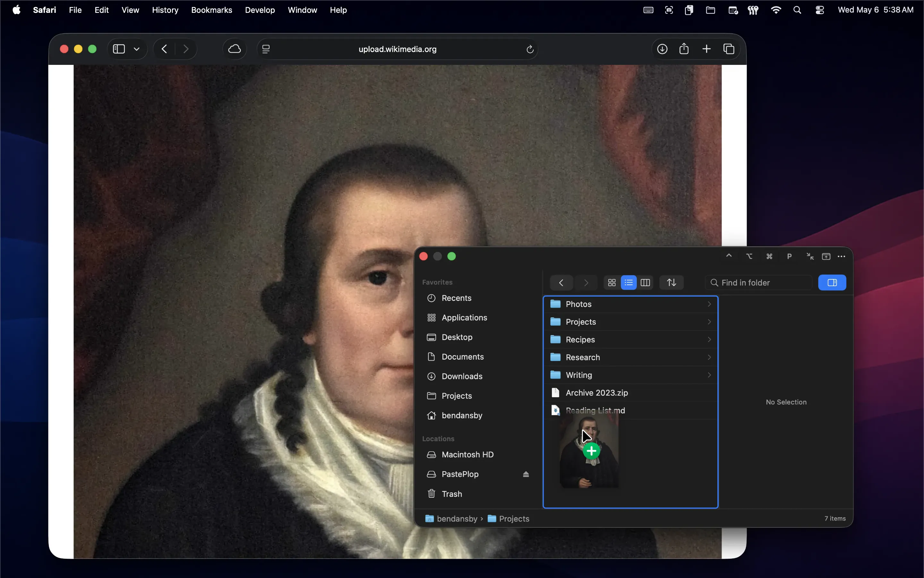
Task: Click the upload.wikimedia.org address field
Action: coord(397,49)
